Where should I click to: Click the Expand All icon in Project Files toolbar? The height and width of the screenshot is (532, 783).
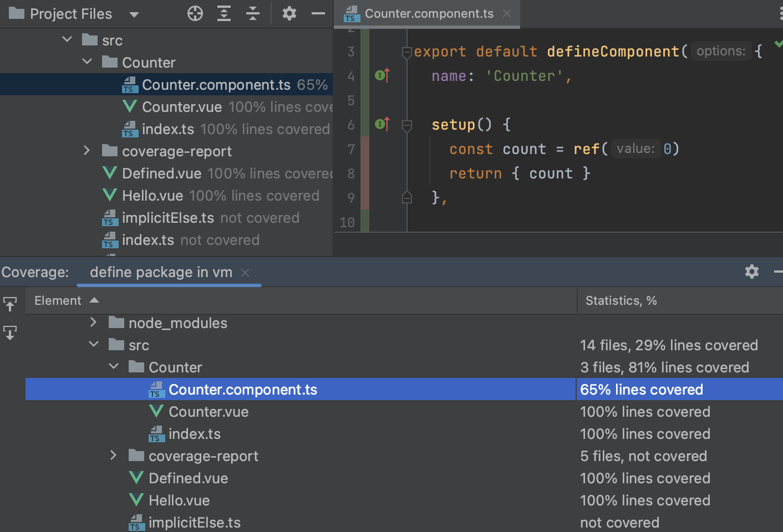pos(223,13)
